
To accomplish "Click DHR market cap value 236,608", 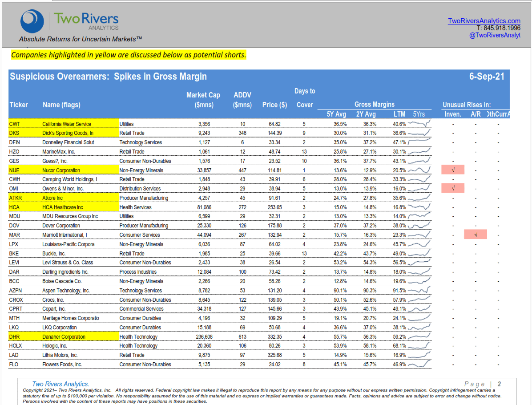I will (204, 337).
